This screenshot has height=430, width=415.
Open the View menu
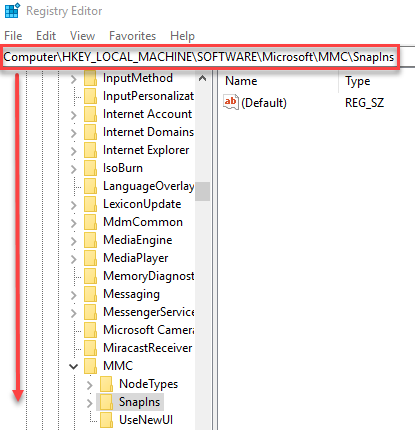click(82, 36)
